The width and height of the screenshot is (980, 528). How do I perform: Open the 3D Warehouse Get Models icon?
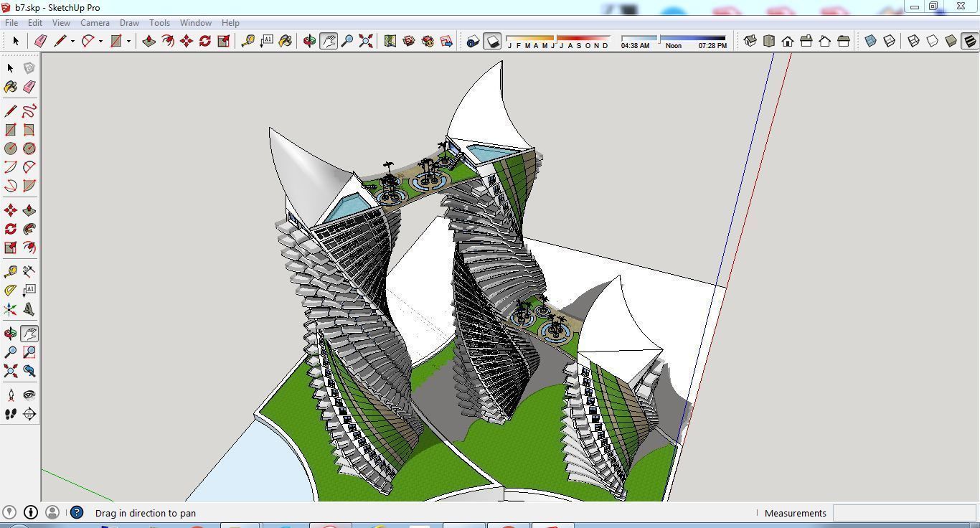[409, 42]
